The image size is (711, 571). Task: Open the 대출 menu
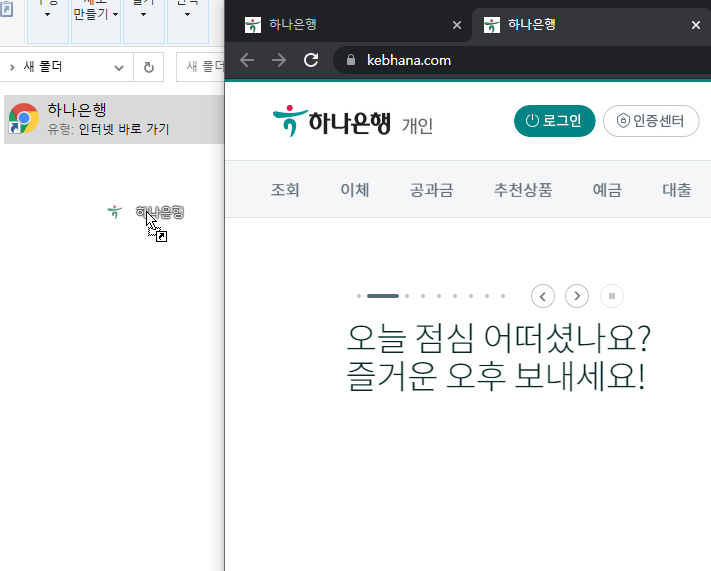tap(677, 190)
